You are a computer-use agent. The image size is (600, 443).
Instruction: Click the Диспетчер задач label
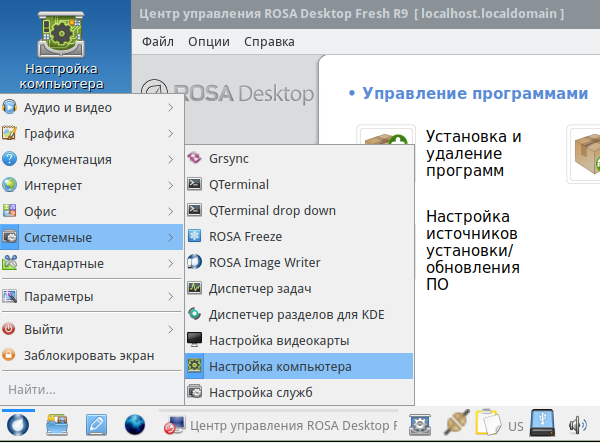click(x=260, y=288)
